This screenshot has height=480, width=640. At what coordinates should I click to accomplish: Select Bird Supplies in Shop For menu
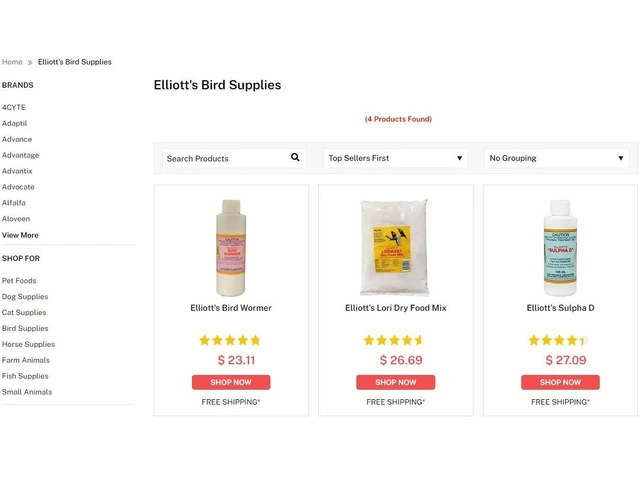(25, 328)
